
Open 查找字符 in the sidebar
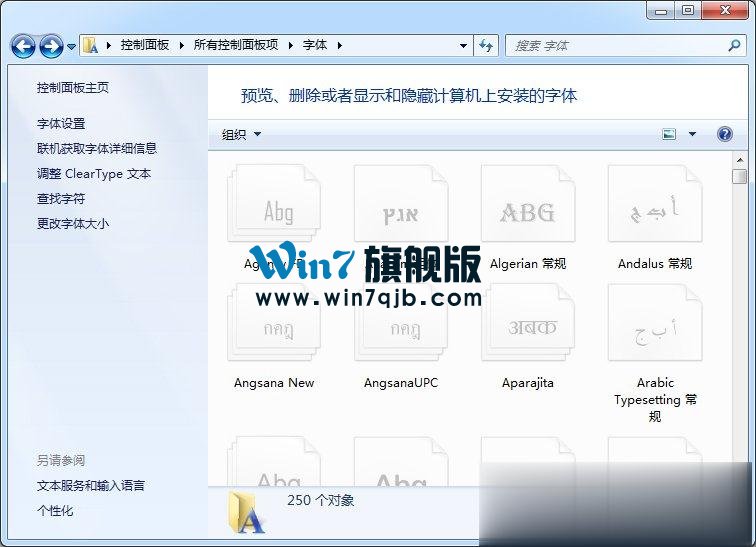point(61,199)
